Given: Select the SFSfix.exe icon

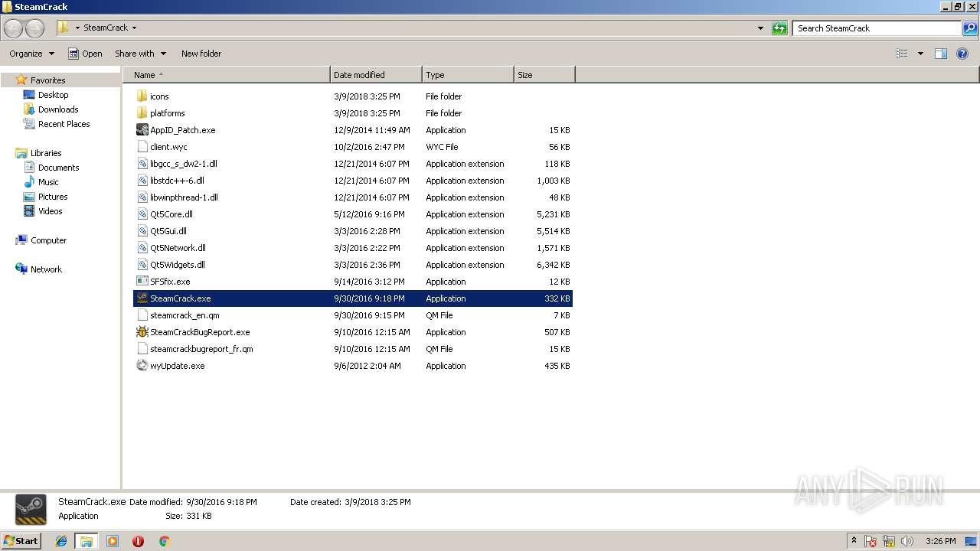Looking at the screenshot, I should pyautogui.click(x=142, y=282).
